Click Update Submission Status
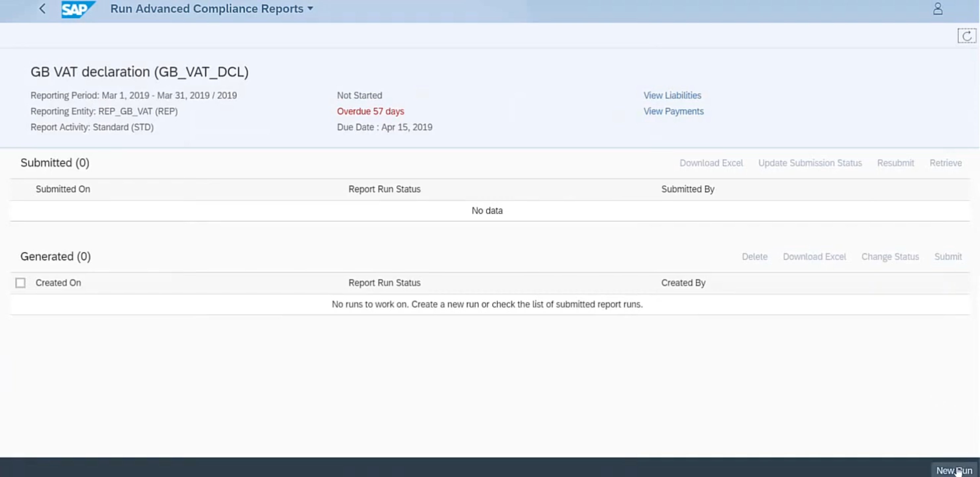The height and width of the screenshot is (477, 980). pyautogui.click(x=810, y=163)
